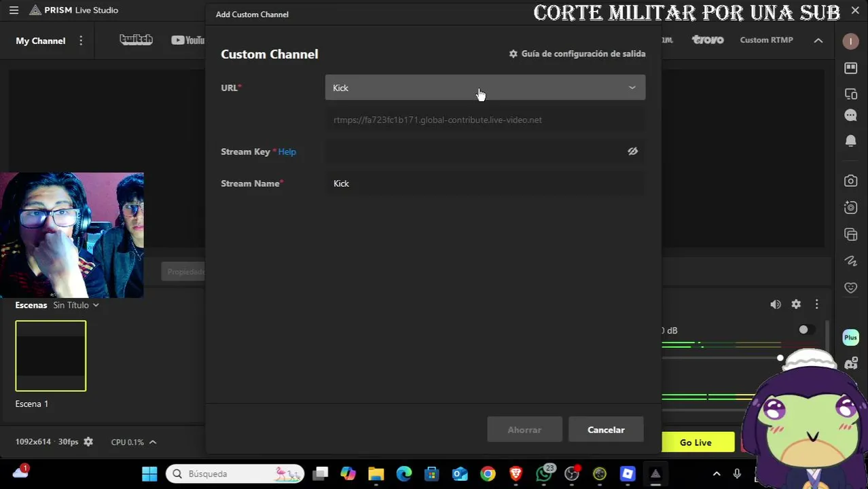Viewport: 868px width, 489px height.
Task: Click the PRISM Plus badge
Action: coord(851,338)
